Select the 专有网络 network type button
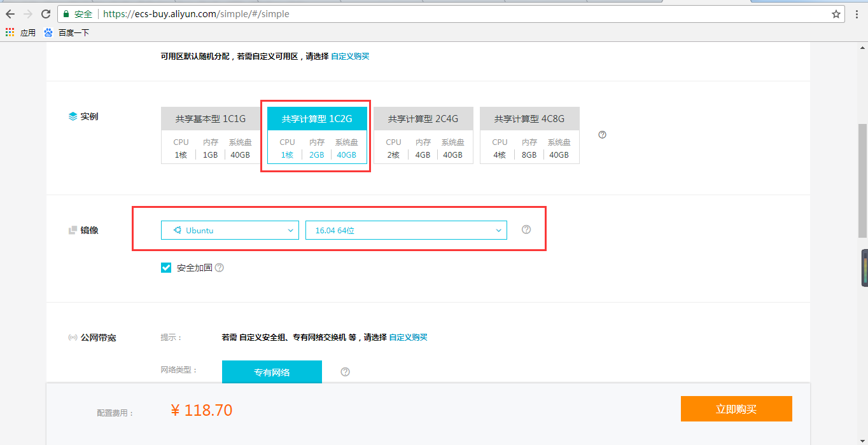 [x=272, y=372]
